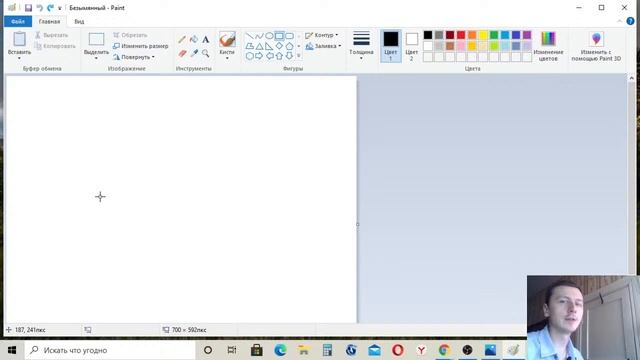This screenshot has height=360, width=640.
Task: Open the Контур outline dropdown
Action: coord(322,35)
